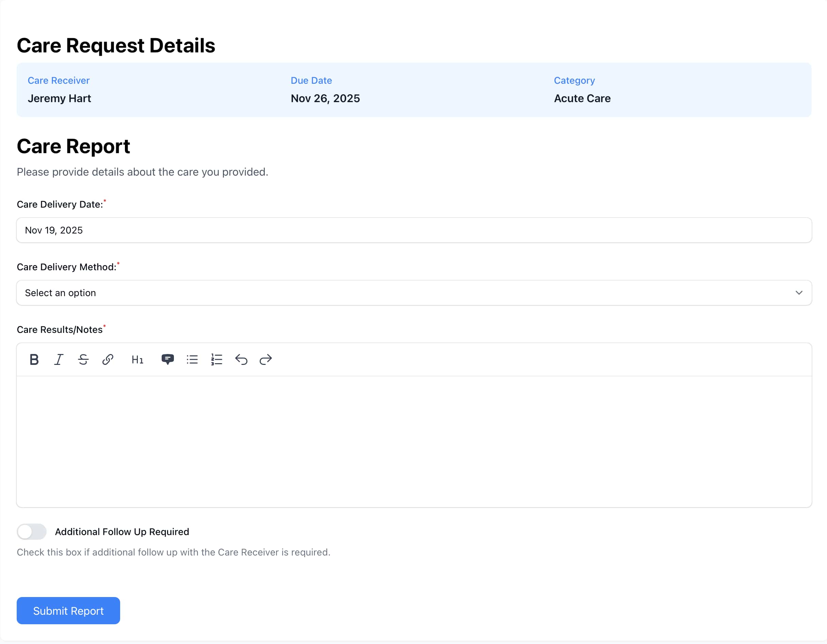
Task: Create a numbered list in the notes
Action: point(216,359)
